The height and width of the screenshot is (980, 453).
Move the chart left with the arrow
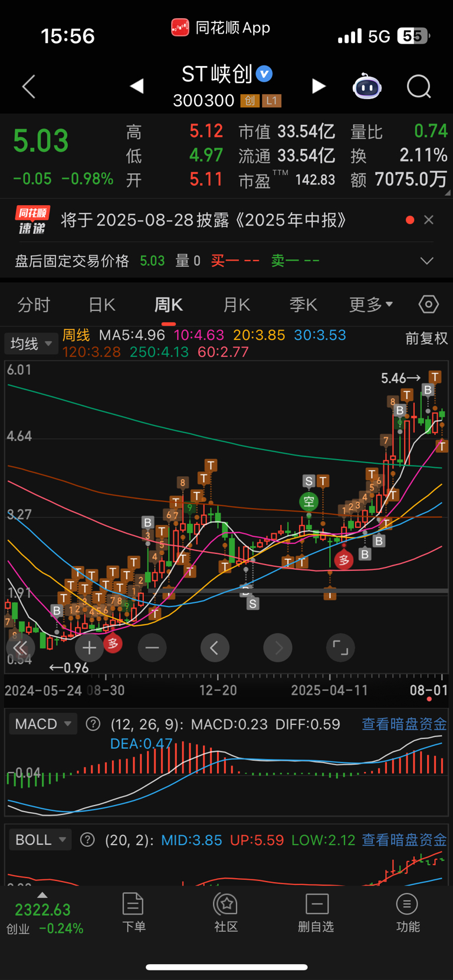[215, 648]
